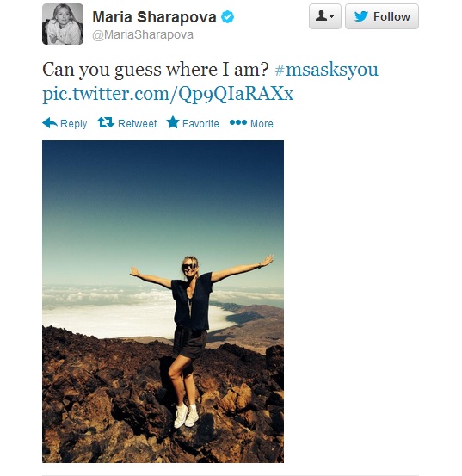Open the user actions person dropdown
The image size is (462, 476).
(x=325, y=16)
